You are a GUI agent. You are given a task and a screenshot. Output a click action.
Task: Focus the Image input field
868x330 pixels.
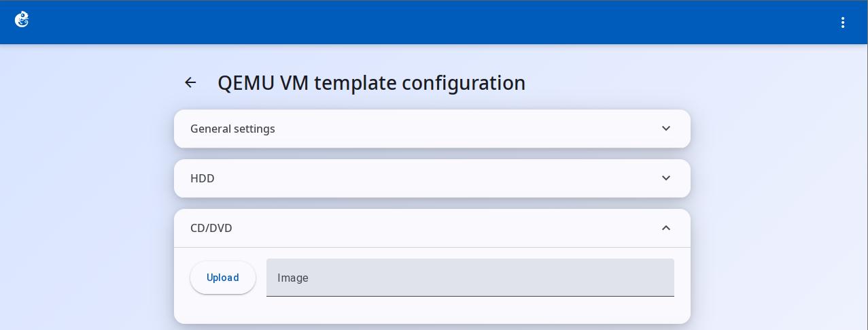[470, 278]
